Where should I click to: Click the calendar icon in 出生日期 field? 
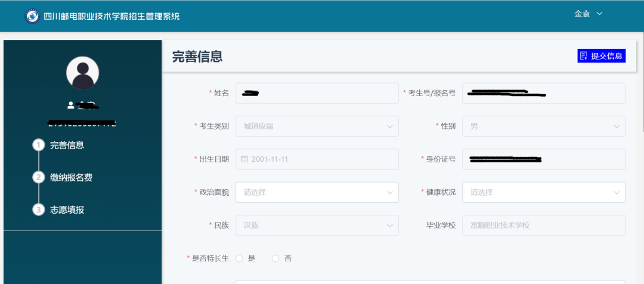244,159
